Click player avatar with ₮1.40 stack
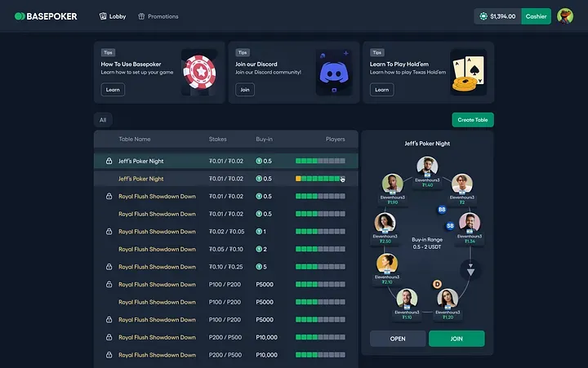This screenshot has height=368, width=588. point(427,166)
